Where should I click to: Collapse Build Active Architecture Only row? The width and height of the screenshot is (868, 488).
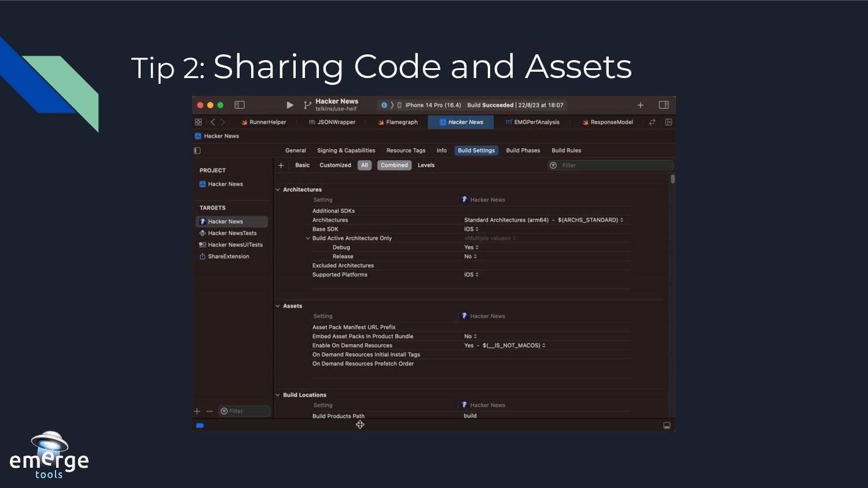pos(308,238)
